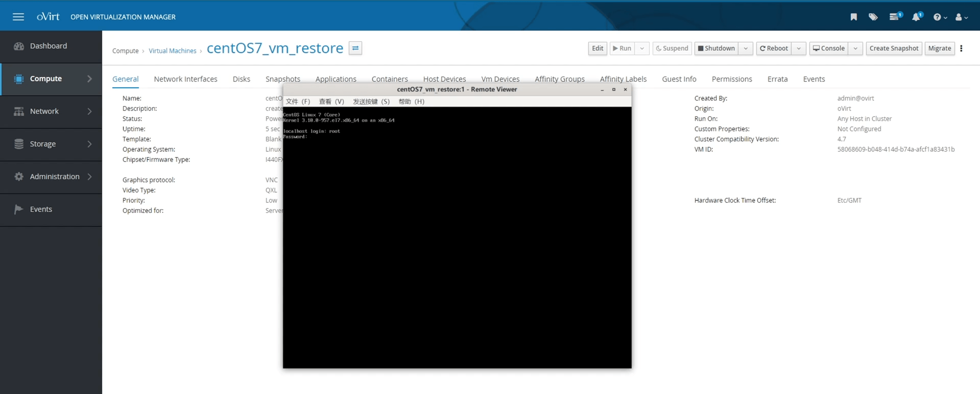Click the Reboot button
Viewport: 980px width, 394px height.
point(774,48)
